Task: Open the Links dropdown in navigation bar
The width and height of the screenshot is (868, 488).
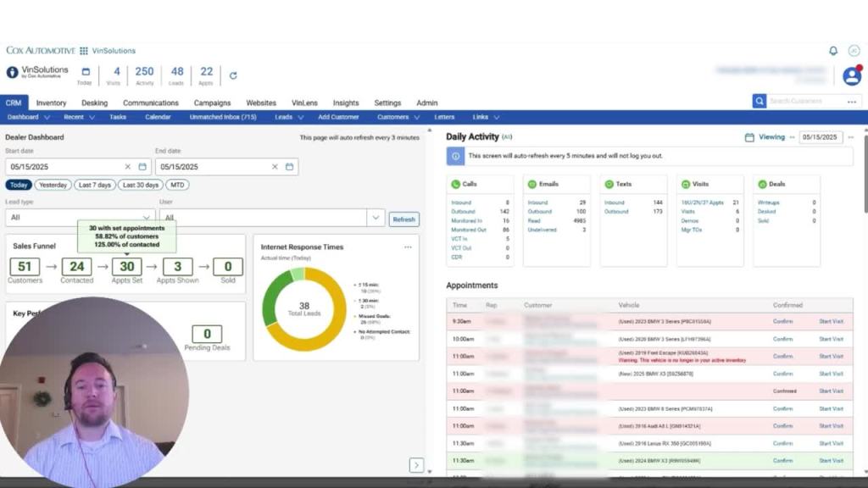Action: coord(485,117)
